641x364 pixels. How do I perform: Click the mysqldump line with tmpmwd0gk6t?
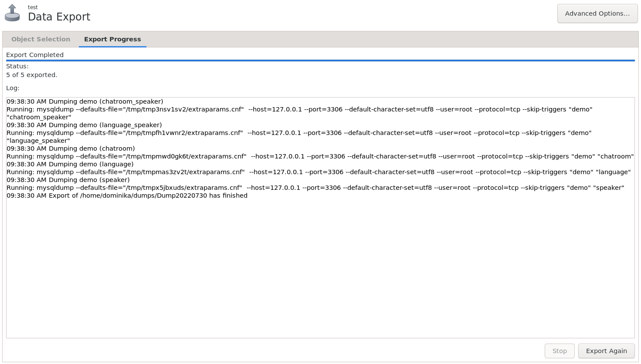tap(320, 156)
